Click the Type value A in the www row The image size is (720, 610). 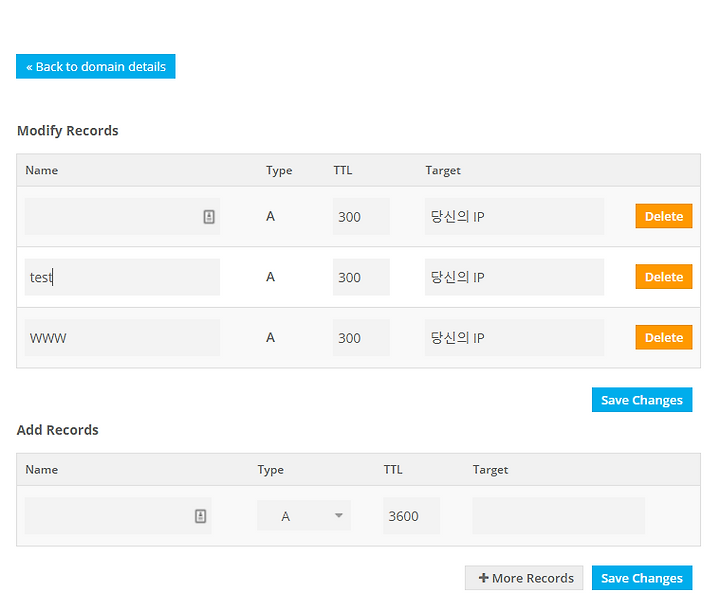point(270,338)
